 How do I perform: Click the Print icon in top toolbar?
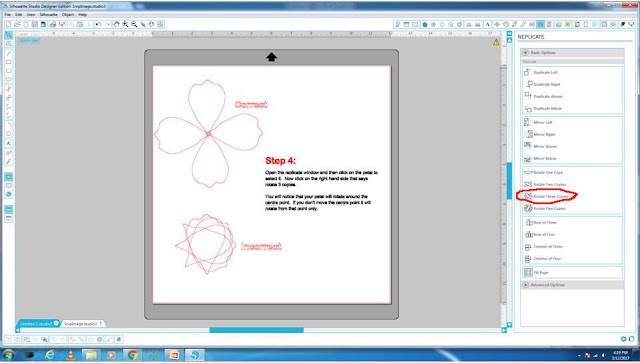click(x=53, y=24)
